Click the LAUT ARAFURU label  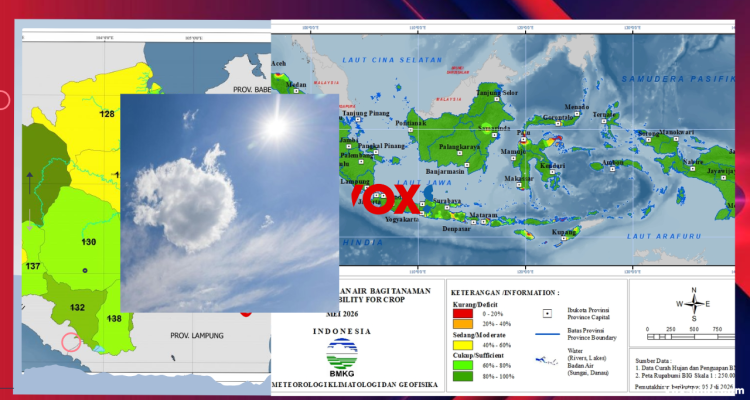(664, 236)
